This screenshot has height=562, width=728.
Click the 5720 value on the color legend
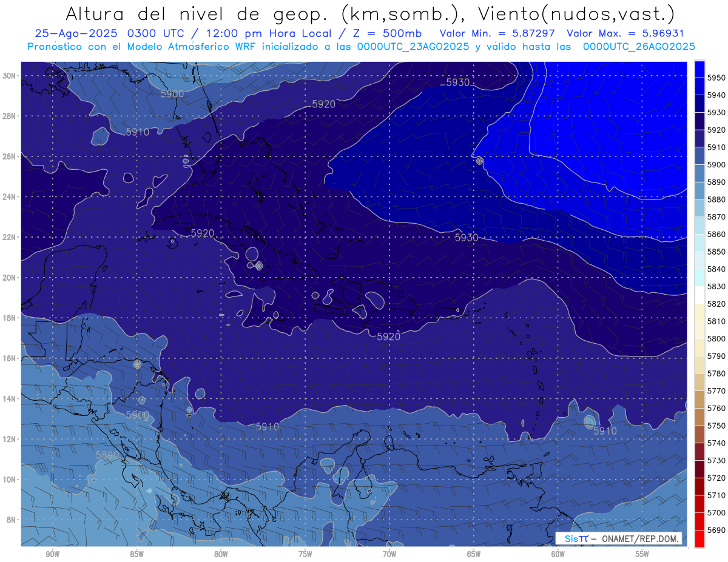pyautogui.click(x=716, y=478)
